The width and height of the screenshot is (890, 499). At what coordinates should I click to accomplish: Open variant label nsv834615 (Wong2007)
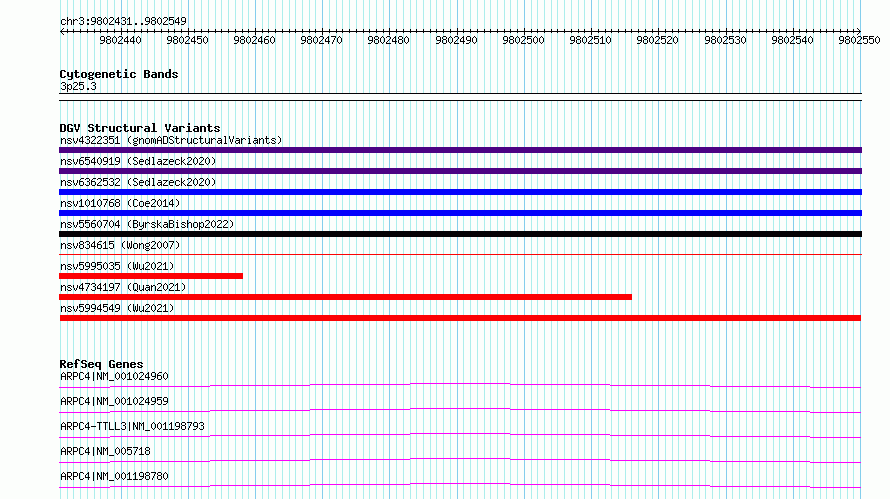(120, 245)
